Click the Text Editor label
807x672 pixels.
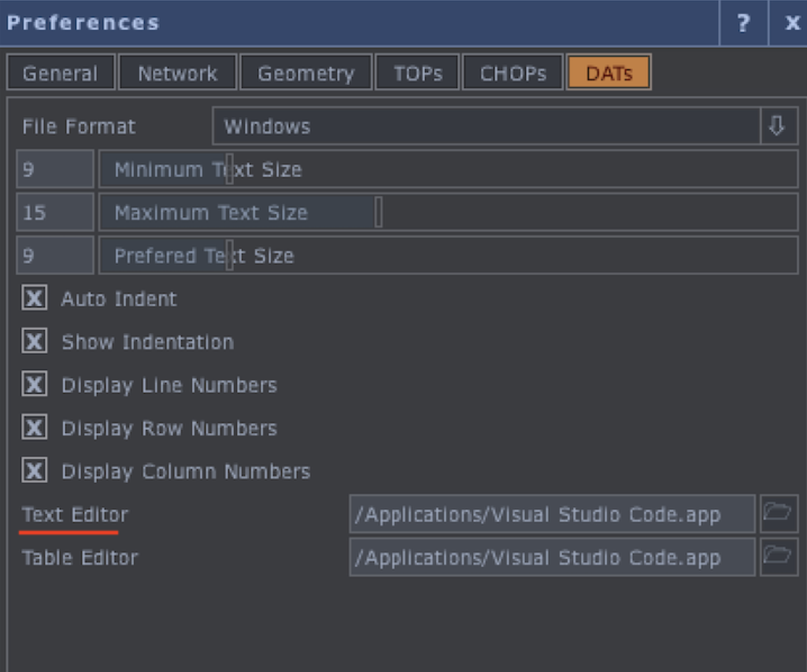75,514
